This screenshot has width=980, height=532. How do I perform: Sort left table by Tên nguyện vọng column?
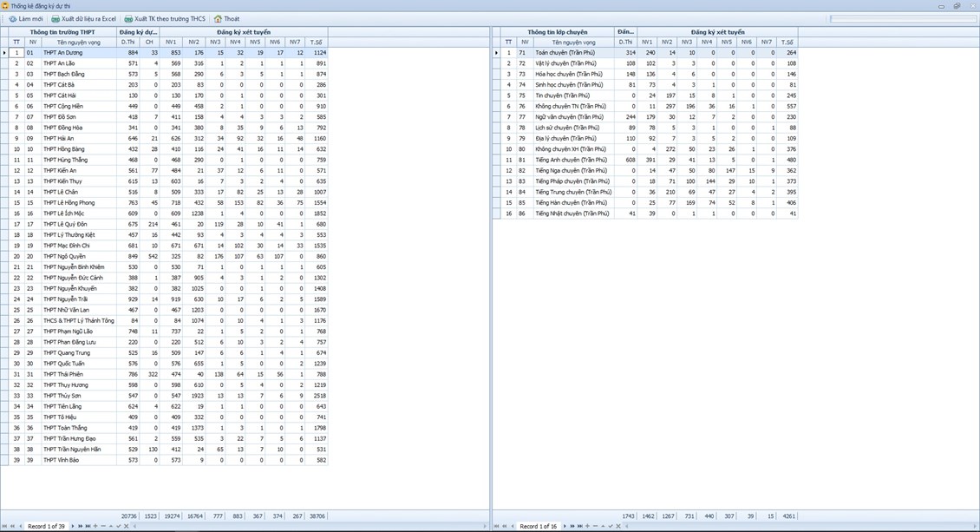(78, 42)
